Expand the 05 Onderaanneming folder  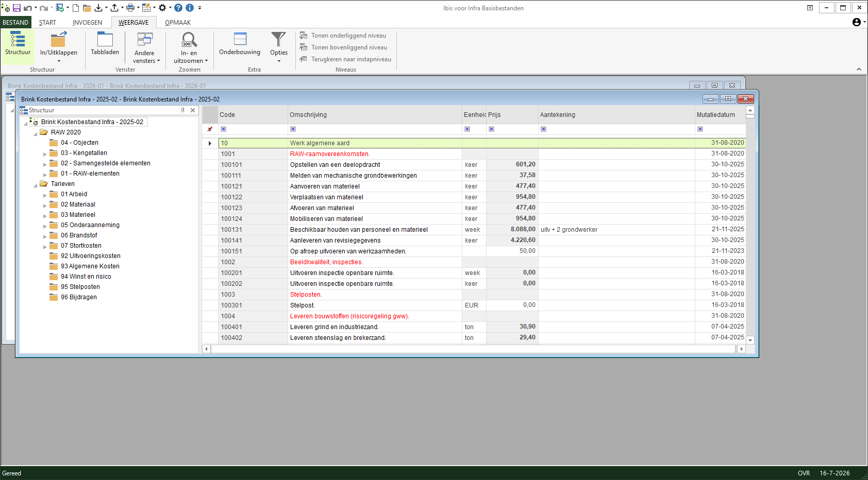[x=45, y=226]
